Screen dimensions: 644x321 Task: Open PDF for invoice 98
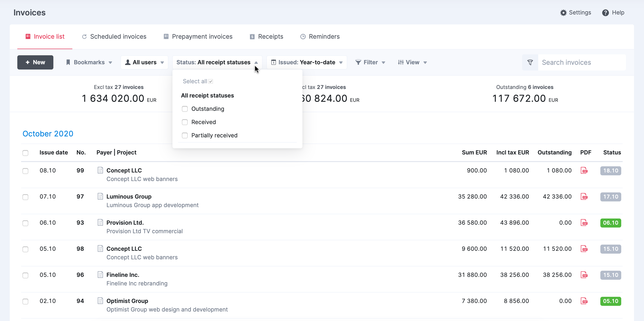[584, 249]
